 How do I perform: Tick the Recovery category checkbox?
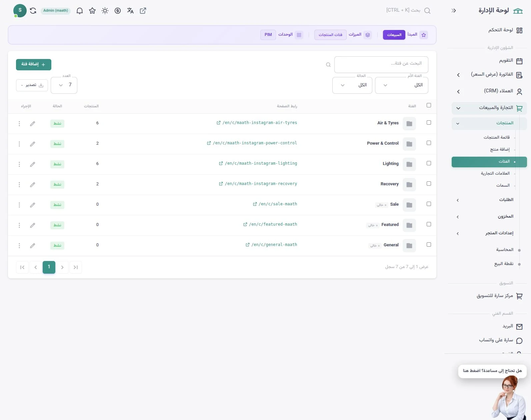[x=429, y=184]
